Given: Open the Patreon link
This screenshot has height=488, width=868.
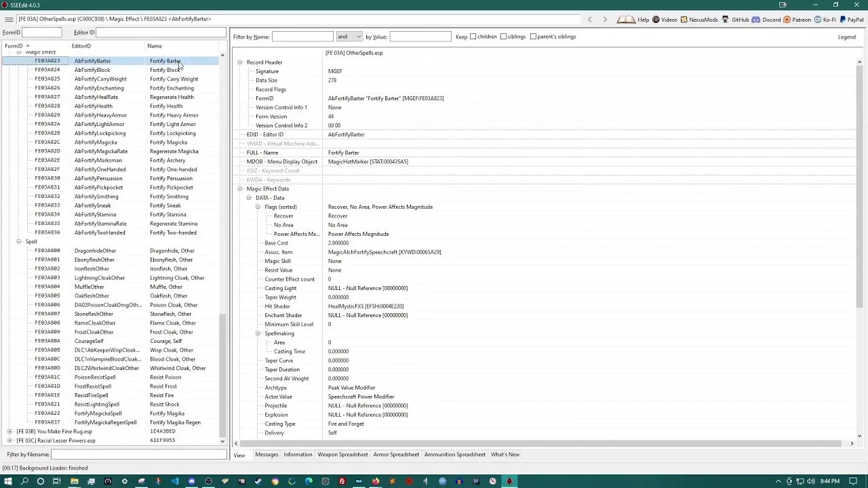Looking at the screenshot, I should click(x=797, y=20).
